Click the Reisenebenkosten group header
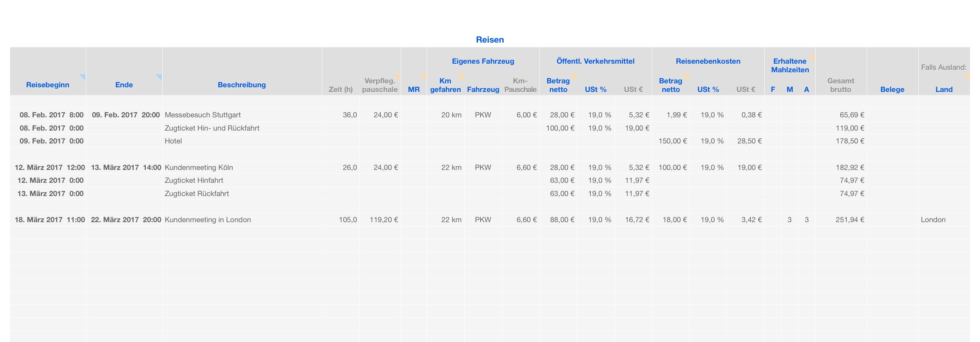The height and width of the screenshot is (342, 980). coord(708,61)
